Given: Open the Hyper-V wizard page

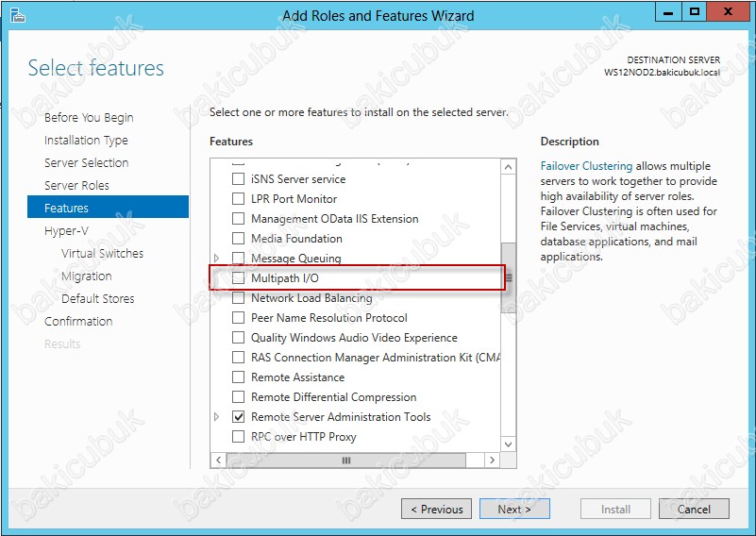Looking at the screenshot, I should point(66,231).
